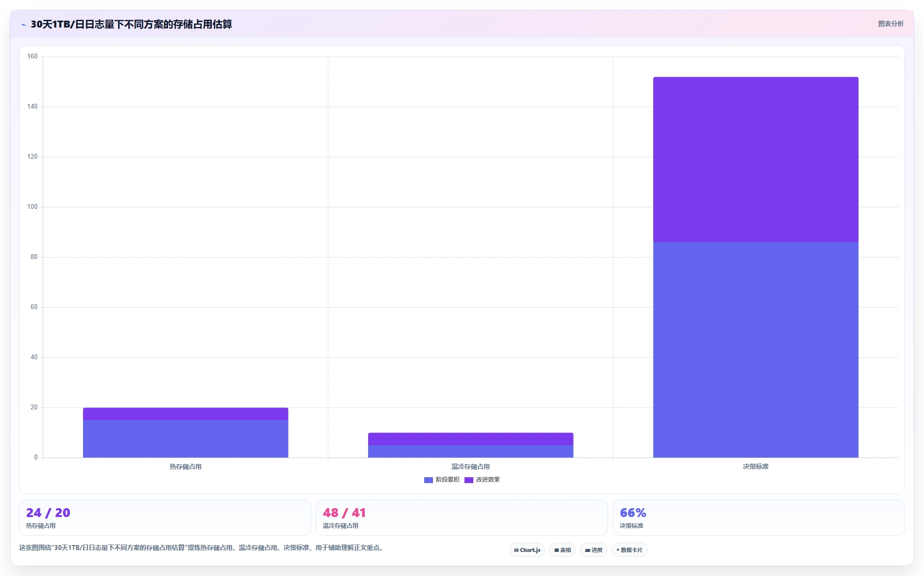Toggle the 阶段累积 legend swatch
This screenshot has width=924, height=576.
pyautogui.click(x=428, y=480)
